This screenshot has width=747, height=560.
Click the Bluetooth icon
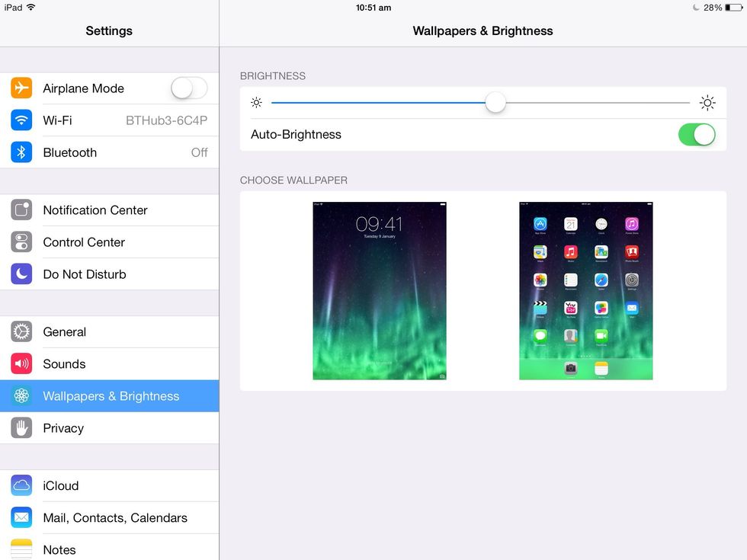[21, 152]
